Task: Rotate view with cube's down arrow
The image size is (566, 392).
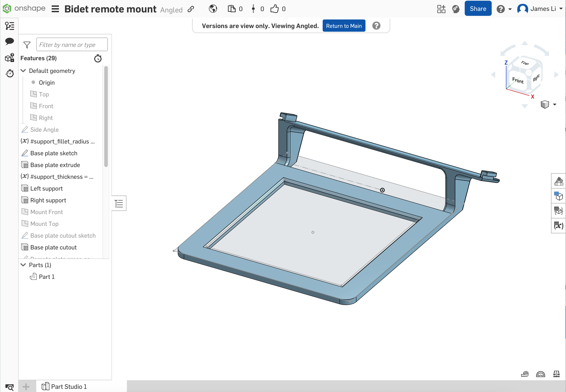Action: point(525,106)
